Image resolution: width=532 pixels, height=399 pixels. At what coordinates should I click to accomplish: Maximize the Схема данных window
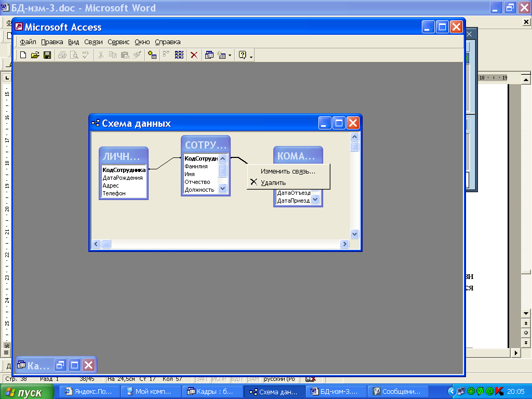coord(339,123)
